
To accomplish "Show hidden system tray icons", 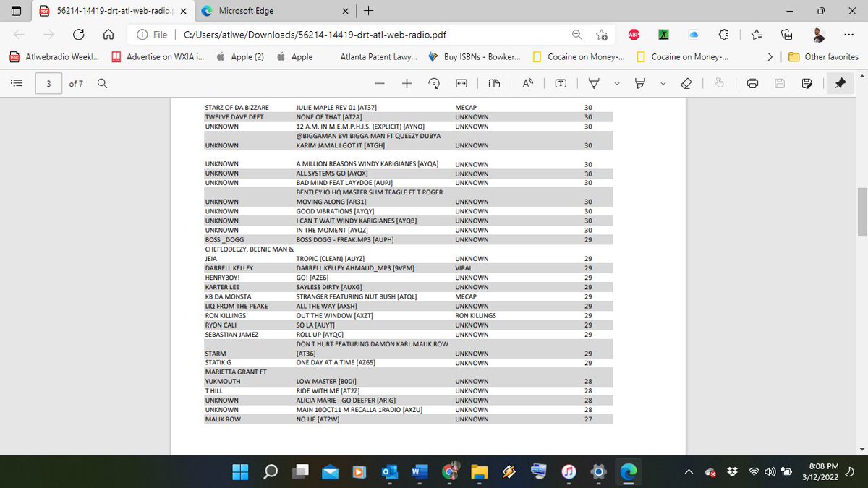I will point(690,471).
